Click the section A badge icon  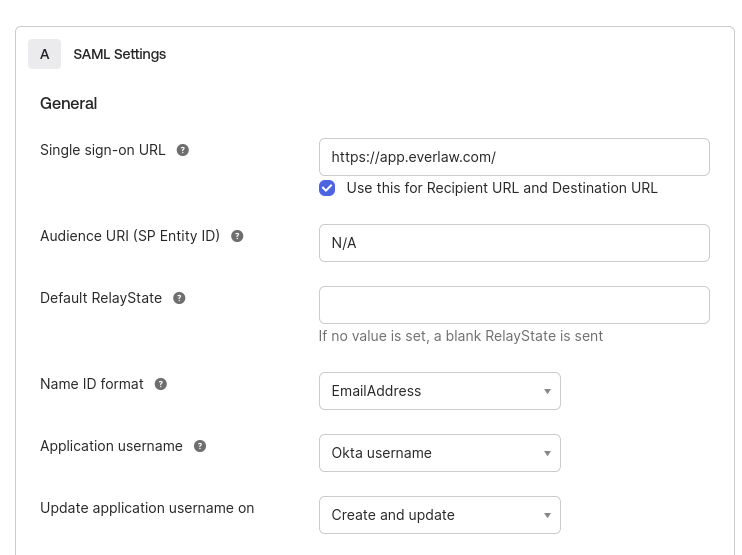point(44,54)
